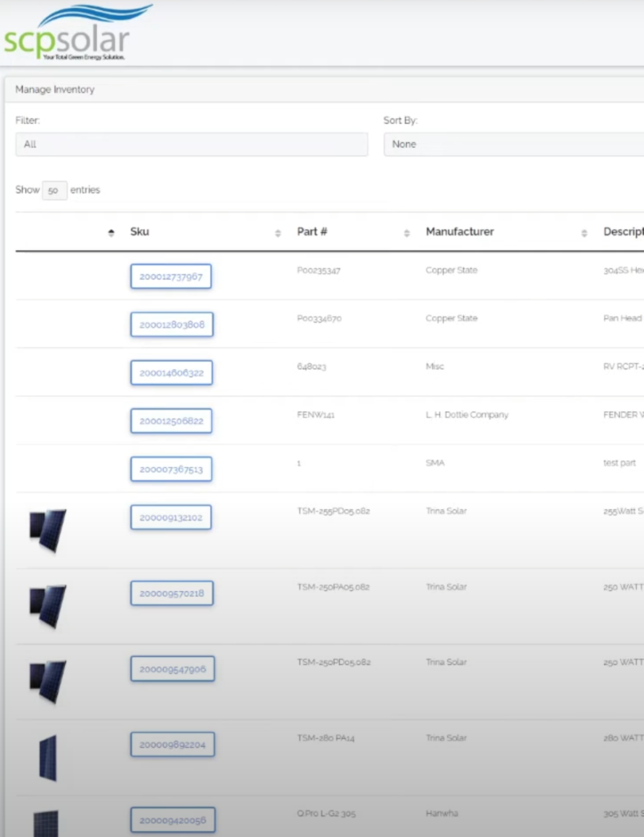Click L. H. Dottie Company manufacturer cell
The image size is (644, 837).
(467, 415)
